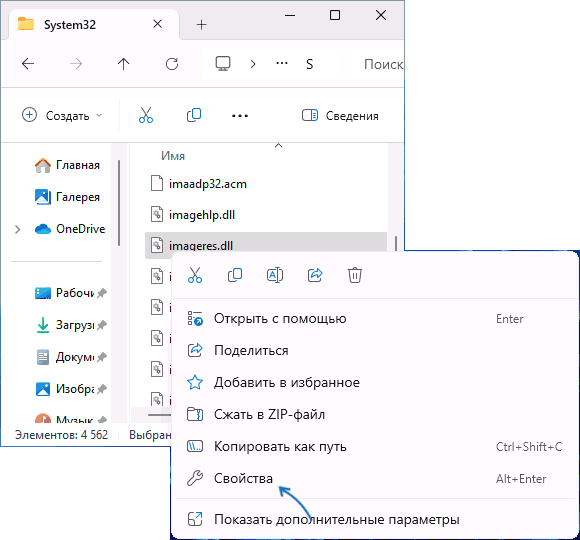The image size is (580, 540).
Task: Select 'Копировать как путь' entry
Action: (375, 446)
